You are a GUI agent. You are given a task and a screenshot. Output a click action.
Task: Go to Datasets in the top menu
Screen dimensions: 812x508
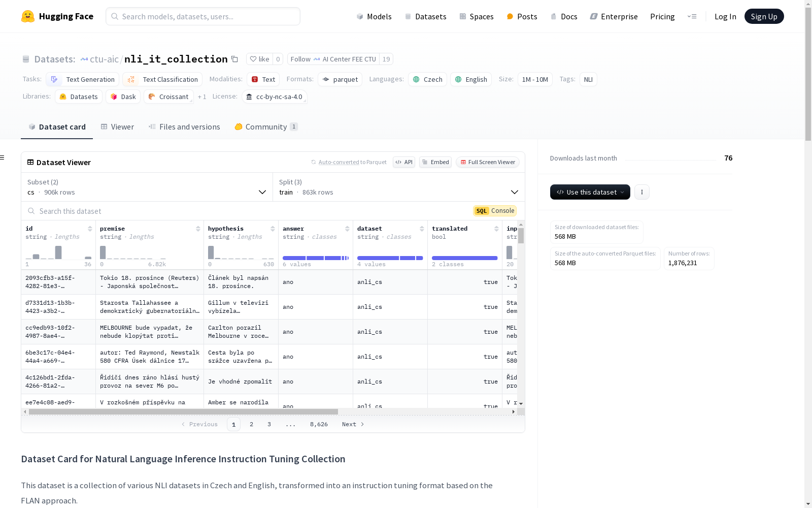click(x=425, y=16)
